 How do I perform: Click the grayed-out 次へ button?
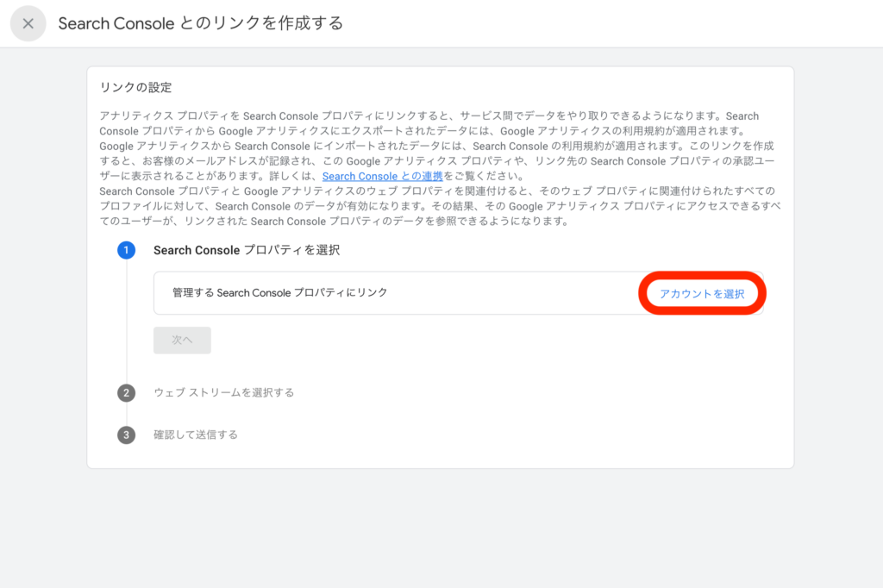[x=182, y=341]
